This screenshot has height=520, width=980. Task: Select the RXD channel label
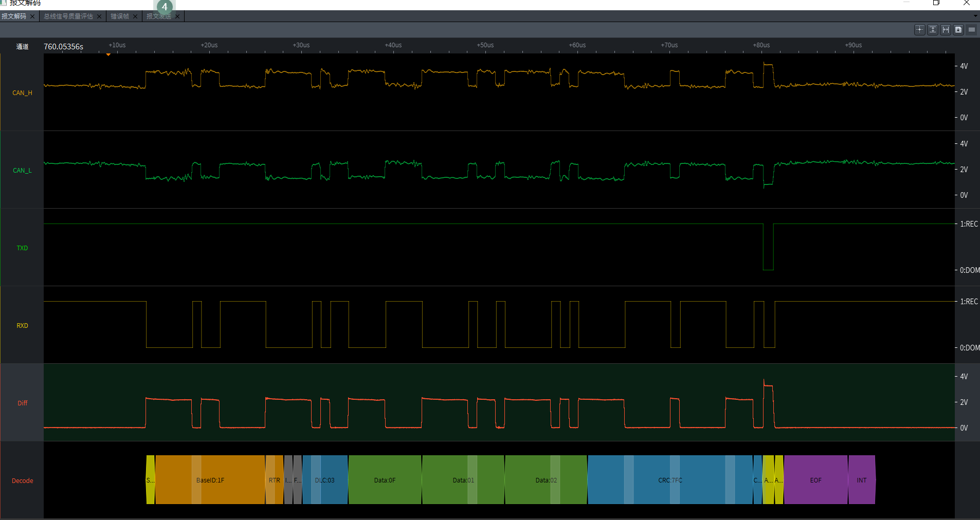click(x=22, y=326)
